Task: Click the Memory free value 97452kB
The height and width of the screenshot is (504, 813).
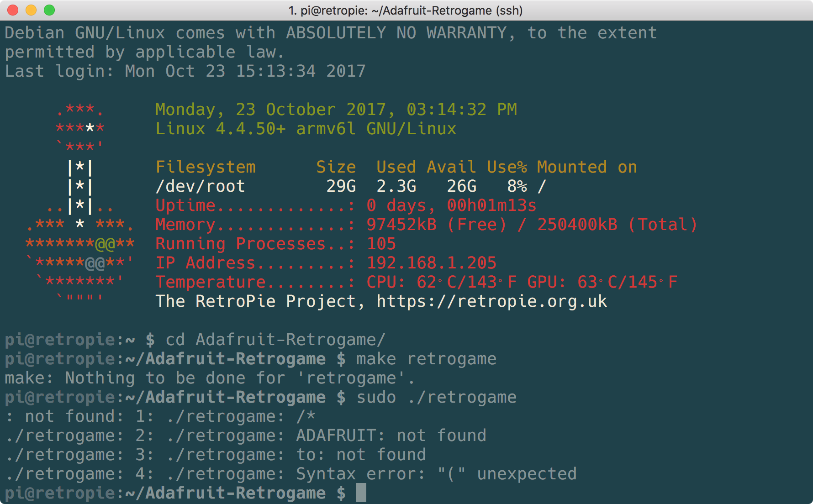Action: point(401,225)
